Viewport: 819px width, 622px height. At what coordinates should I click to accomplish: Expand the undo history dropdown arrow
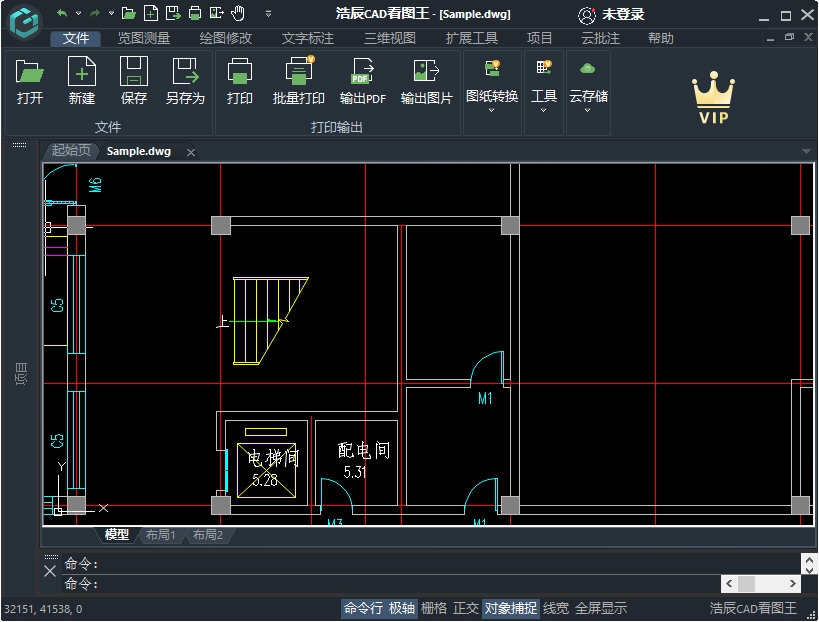[x=78, y=13]
